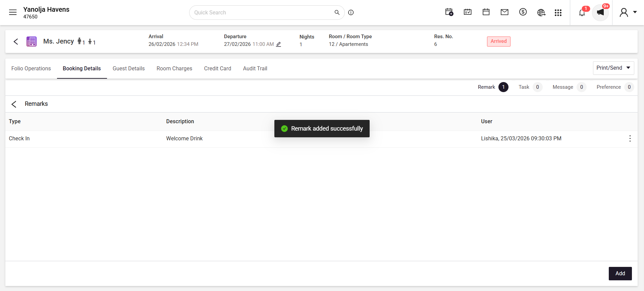The width and height of the screenshot is (644, 291).
Task: Select the Preference counter
Action: coord(615,87)
